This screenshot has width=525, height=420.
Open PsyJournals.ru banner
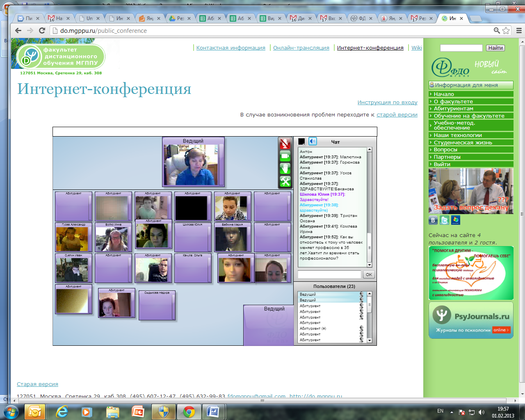[x=471, y=320]
